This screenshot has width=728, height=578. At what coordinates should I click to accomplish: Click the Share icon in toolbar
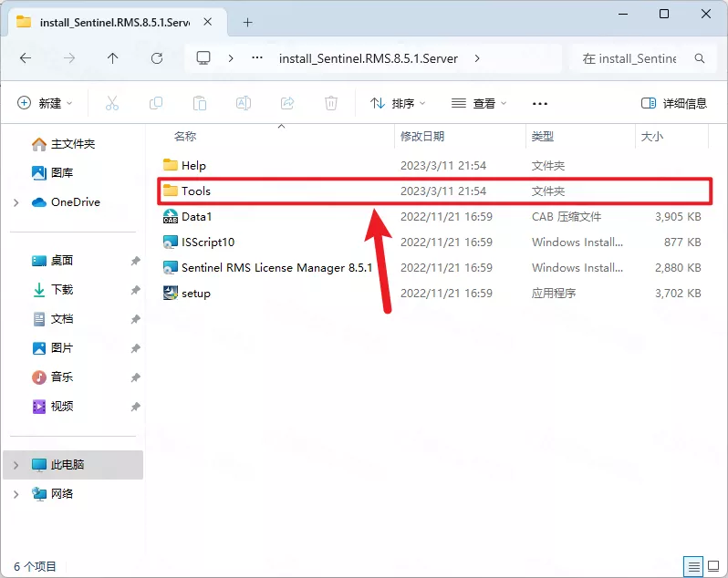click(287, 104)
